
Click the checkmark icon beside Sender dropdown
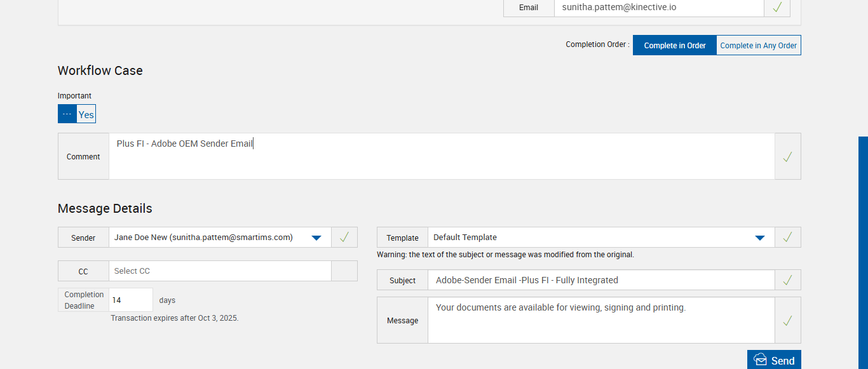click(x=344, y=237)
